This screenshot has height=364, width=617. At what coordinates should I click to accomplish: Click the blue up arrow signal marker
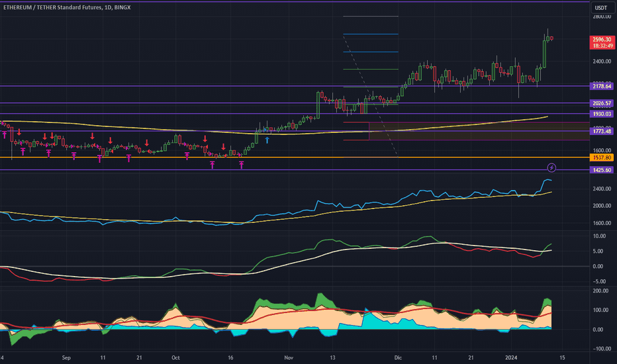[x=267, y=140]
